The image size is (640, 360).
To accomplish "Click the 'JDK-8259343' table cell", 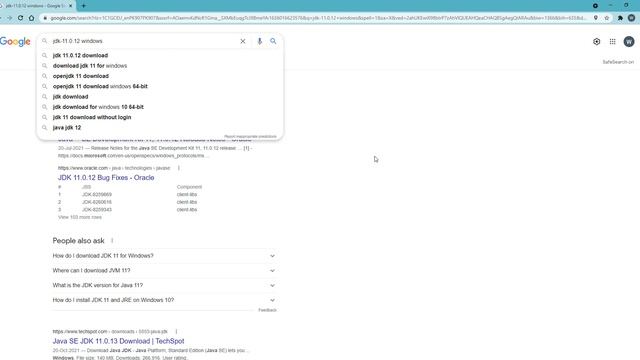I will point(97,209).
